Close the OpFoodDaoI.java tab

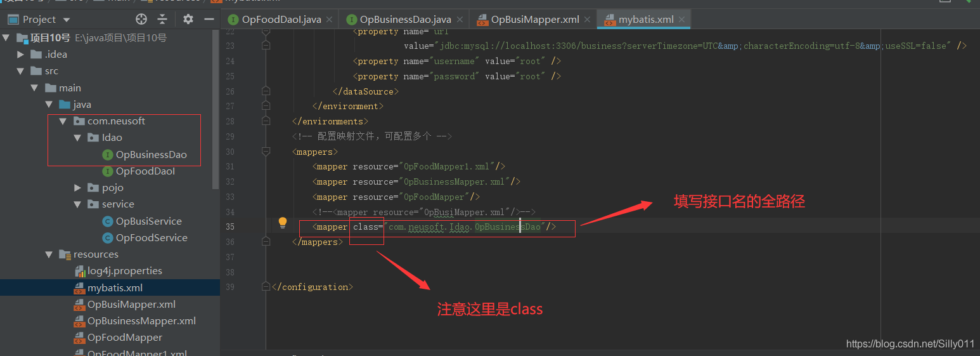330,20
